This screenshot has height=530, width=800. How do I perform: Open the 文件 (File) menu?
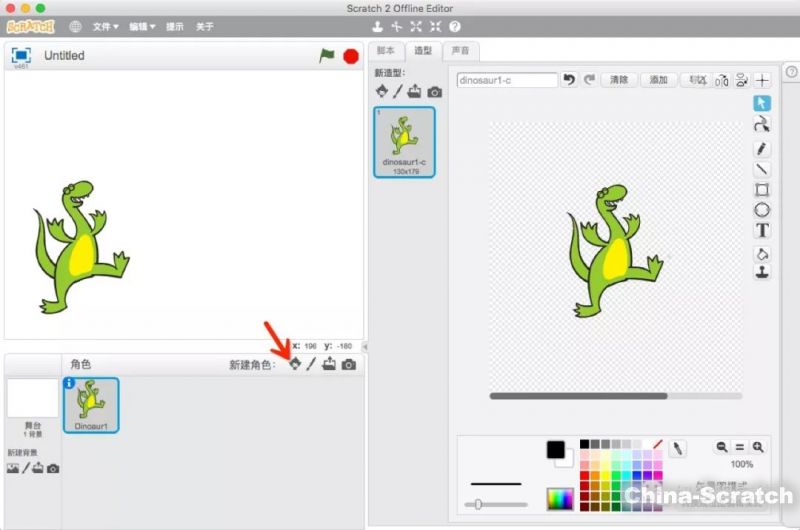click(105, 27)
